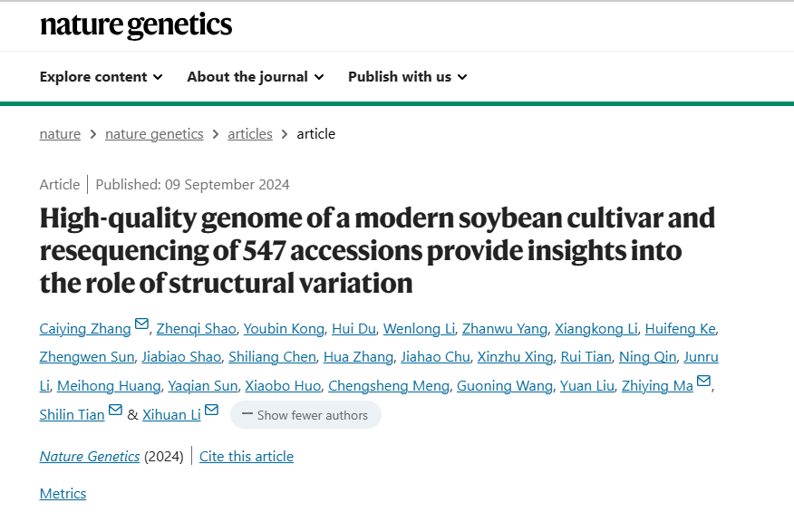Expand the Publish with us menu

pyautogui.click(x=407, y=77)
